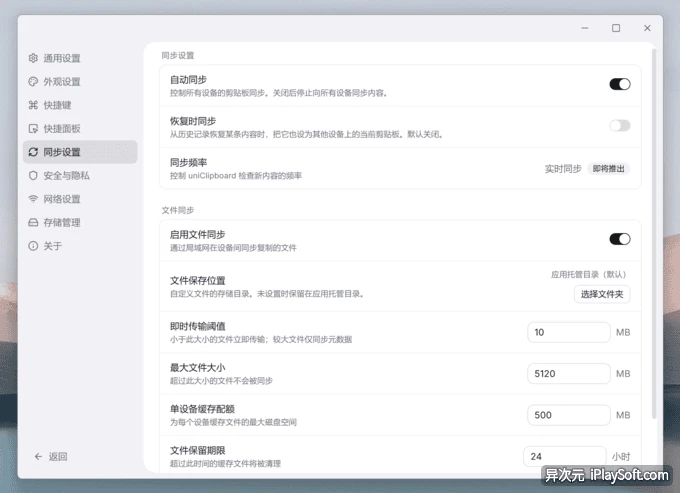680x493 pixels.
Task: Close the settings window
Action: point(647,28)
